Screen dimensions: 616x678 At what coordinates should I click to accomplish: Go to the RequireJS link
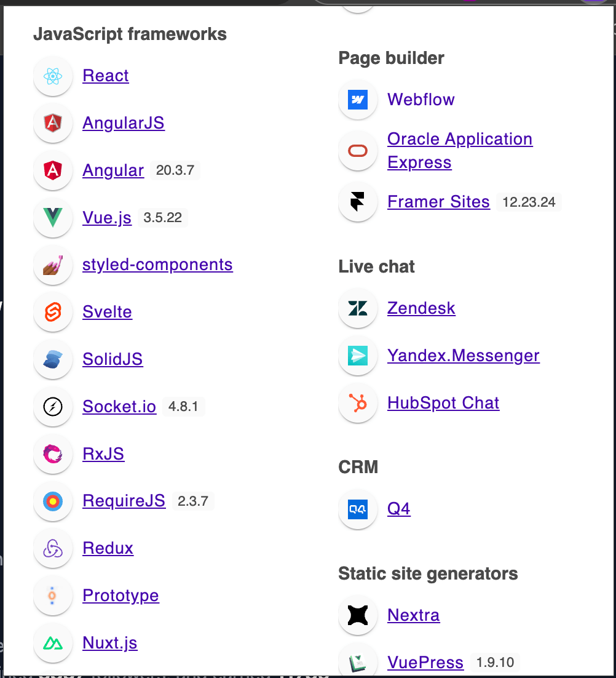pyautogui.click(x=124, y=501)
